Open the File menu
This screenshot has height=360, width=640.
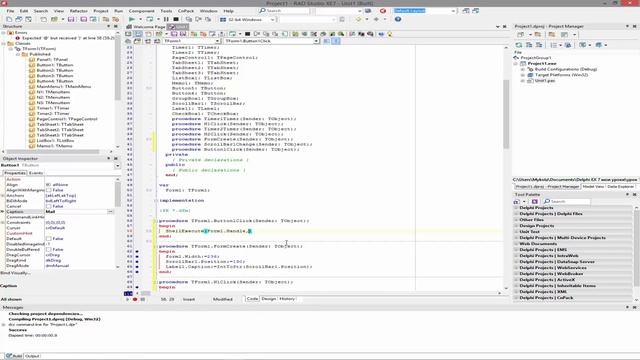10,11
